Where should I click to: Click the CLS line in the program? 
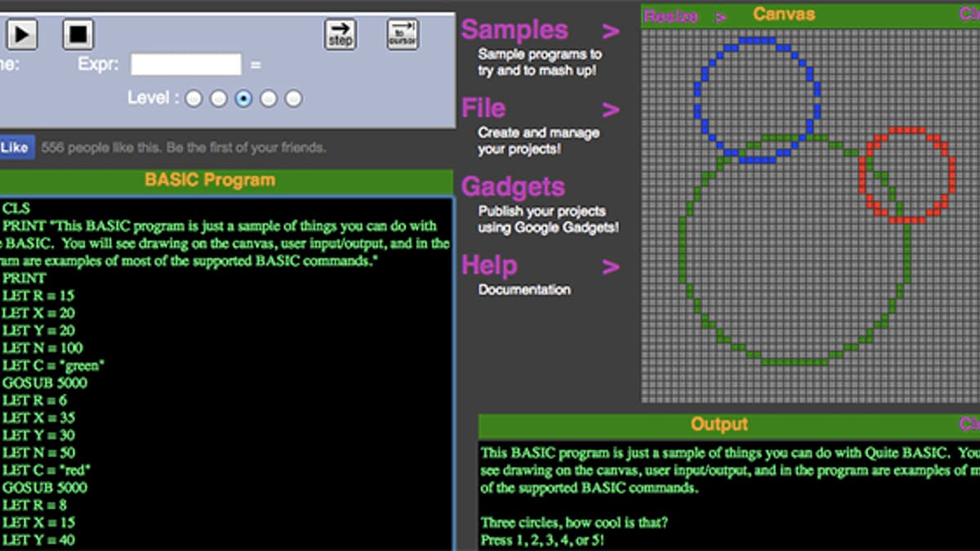tap(16, 209)
